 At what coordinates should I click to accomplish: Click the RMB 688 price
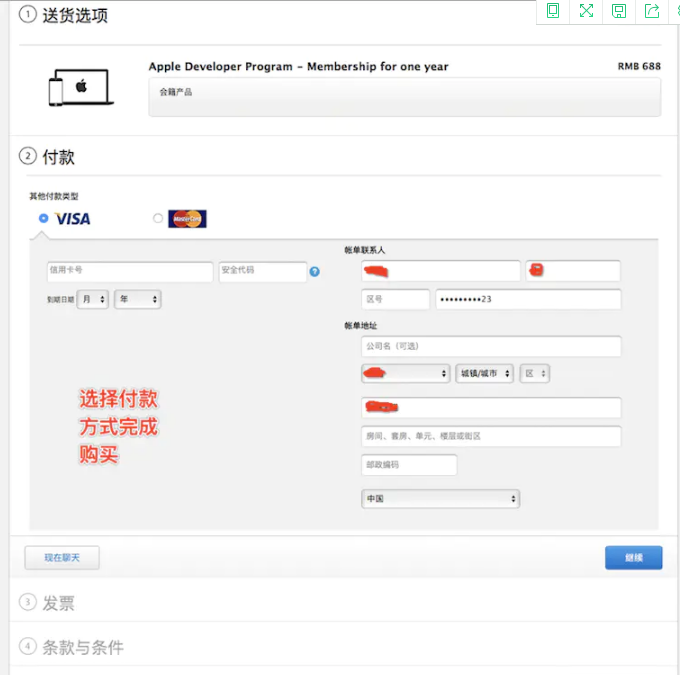[639, 66]
